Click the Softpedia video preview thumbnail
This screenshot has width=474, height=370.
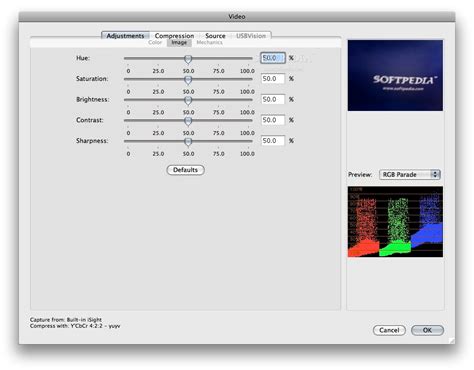click(x=395, y=75)
